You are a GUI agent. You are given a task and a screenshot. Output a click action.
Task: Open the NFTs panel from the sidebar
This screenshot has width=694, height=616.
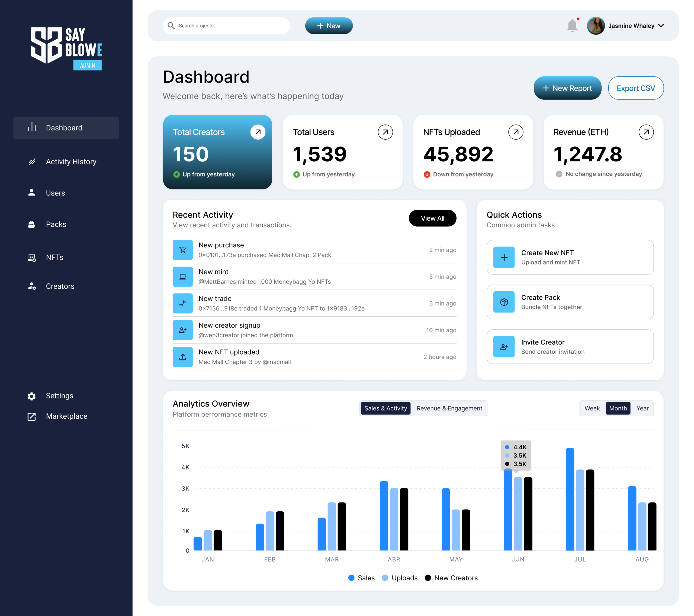tap(31, 258)
